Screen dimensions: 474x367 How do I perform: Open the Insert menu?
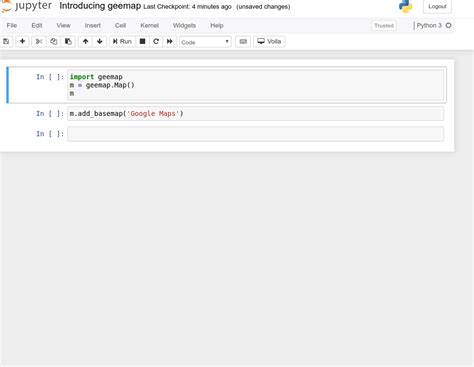[93, 25]
